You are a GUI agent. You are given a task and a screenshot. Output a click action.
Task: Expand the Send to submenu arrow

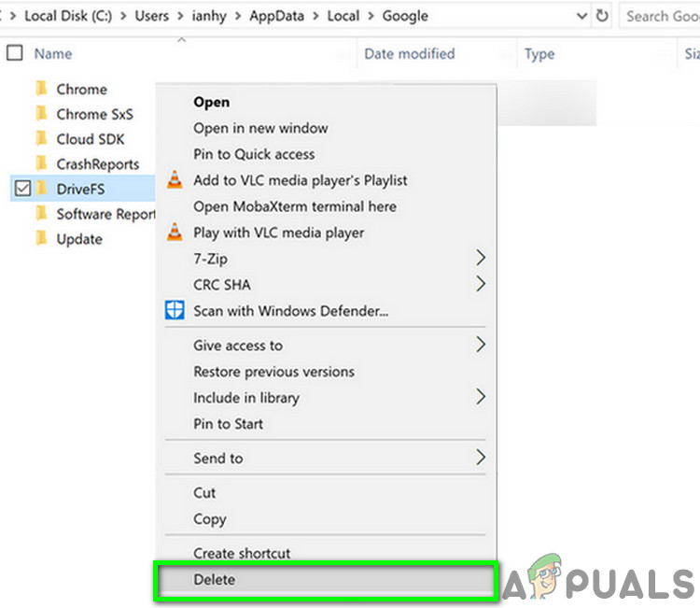point(481,458)
